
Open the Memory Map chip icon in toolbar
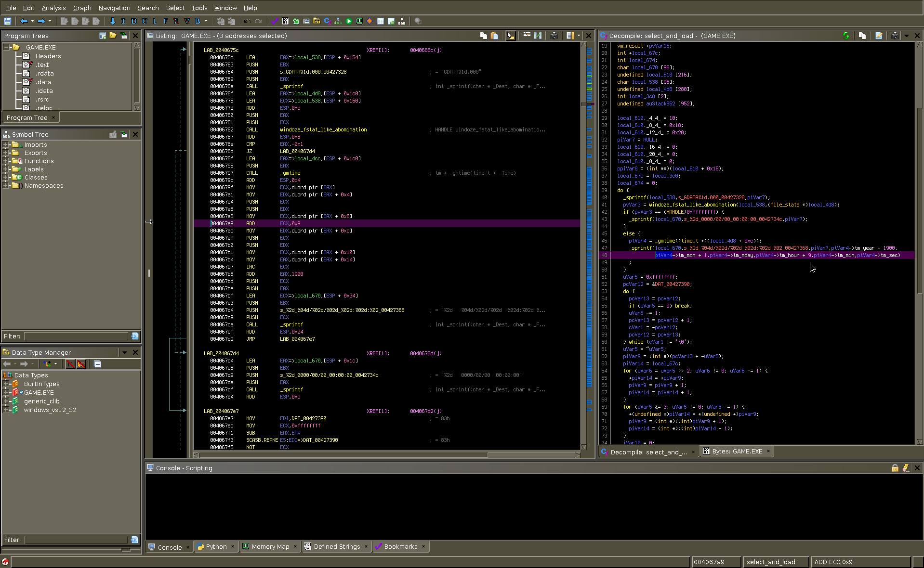[x=359, y=21]
